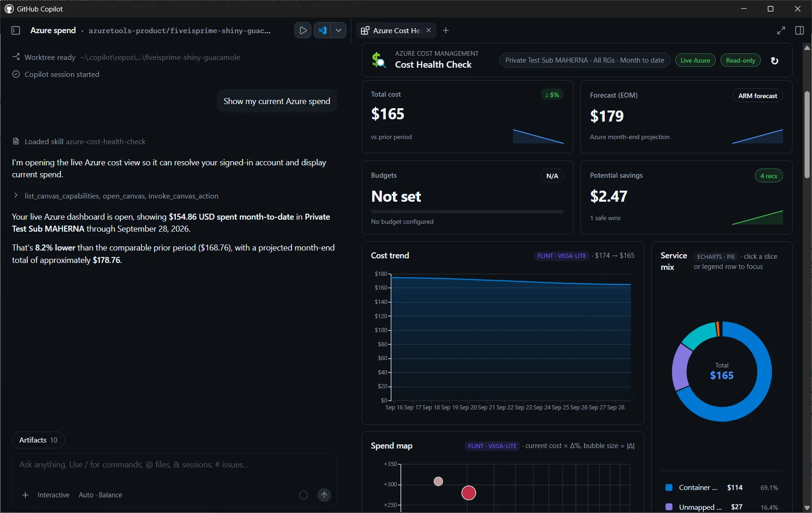Click the scrollbar down arrow
This screenshot has height=513, width=812.
[x=807, y=508]
